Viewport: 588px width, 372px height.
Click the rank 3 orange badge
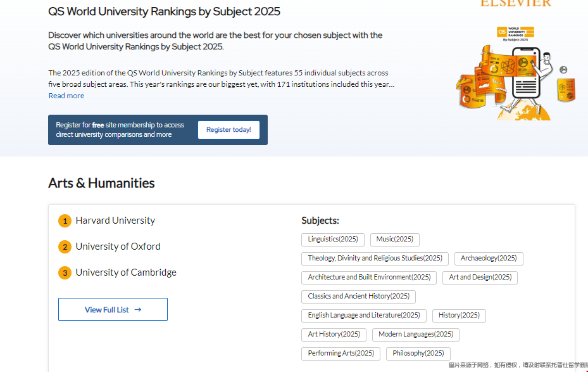tap(65, 273)
